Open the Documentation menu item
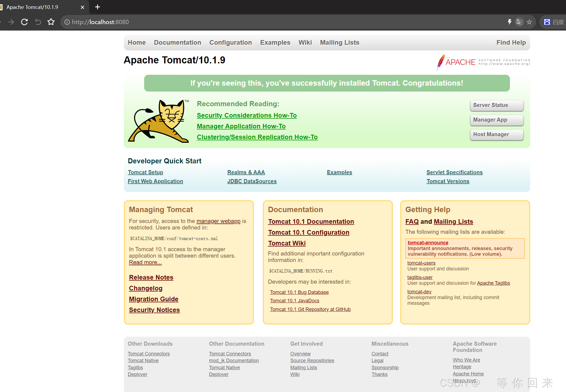This screenshot has height=392, width=566. pos(177,43)
